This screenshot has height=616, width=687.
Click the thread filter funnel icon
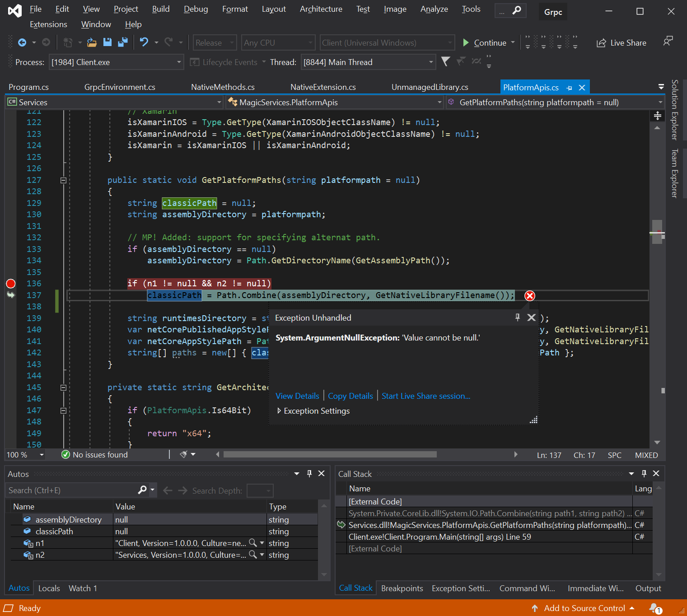coord(445,62)
